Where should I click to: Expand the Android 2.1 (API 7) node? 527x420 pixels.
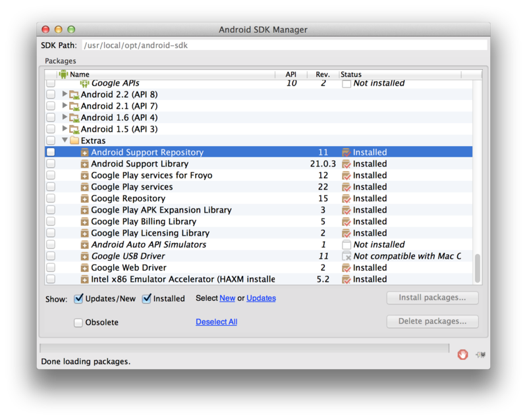tap(65, 105)
